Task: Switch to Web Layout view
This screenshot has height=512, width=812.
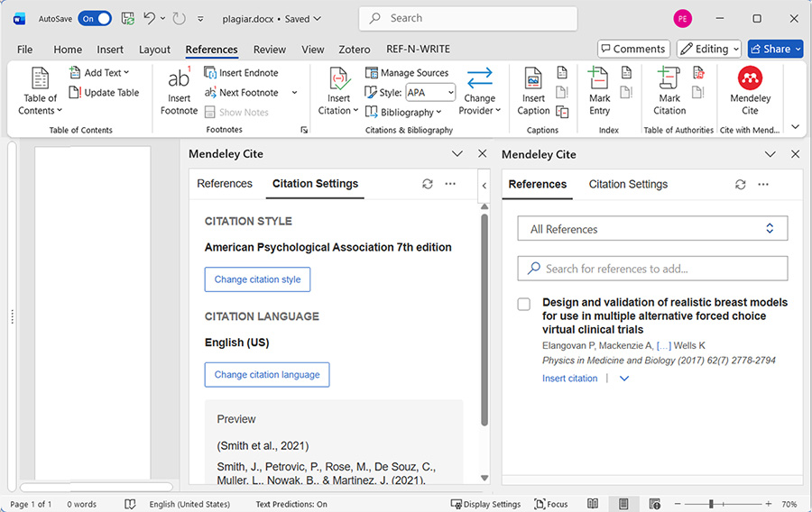Action: [655, 504]
